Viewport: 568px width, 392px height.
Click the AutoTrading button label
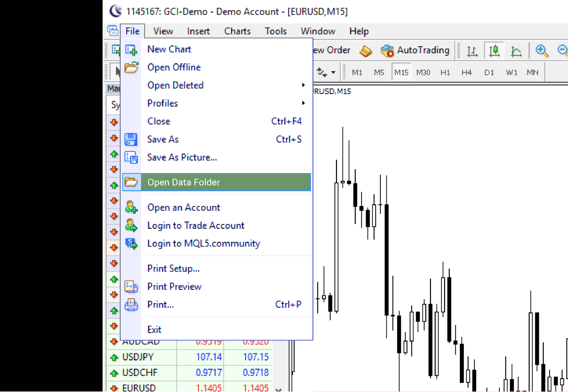tap(423, 50)
